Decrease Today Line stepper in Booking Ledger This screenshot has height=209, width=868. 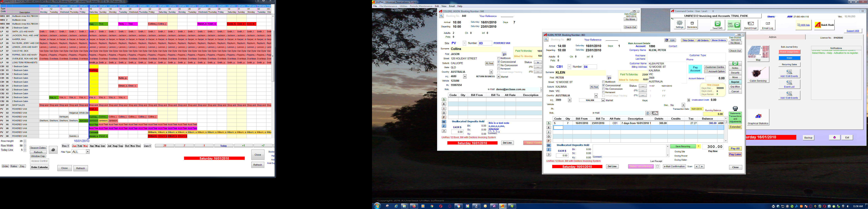(25, 151)
